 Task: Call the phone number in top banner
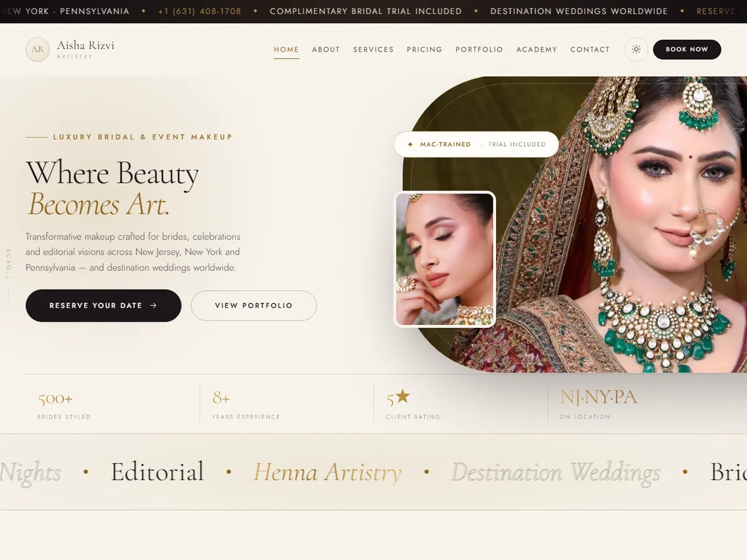(x=199, y=11)
